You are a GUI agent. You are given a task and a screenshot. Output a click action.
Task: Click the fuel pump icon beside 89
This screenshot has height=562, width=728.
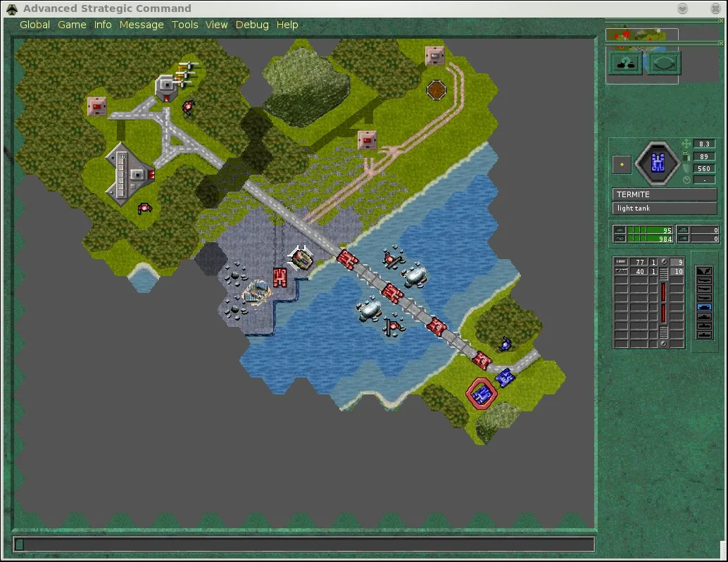(x=686, y=156)
